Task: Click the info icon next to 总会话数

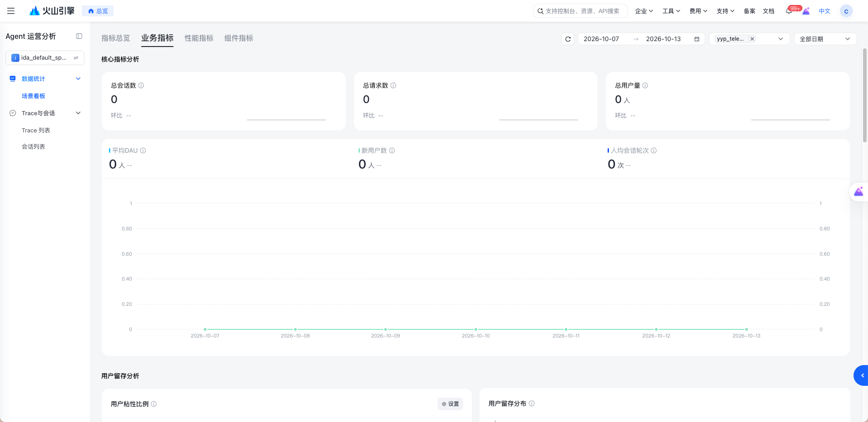Action: (x=141, y=85)
